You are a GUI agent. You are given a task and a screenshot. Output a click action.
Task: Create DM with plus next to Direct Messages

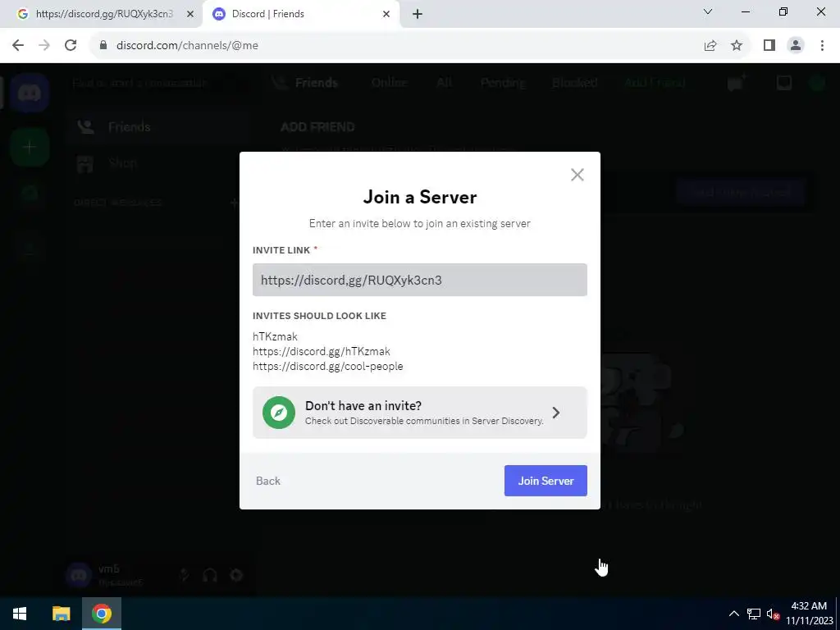coord(234,203)
